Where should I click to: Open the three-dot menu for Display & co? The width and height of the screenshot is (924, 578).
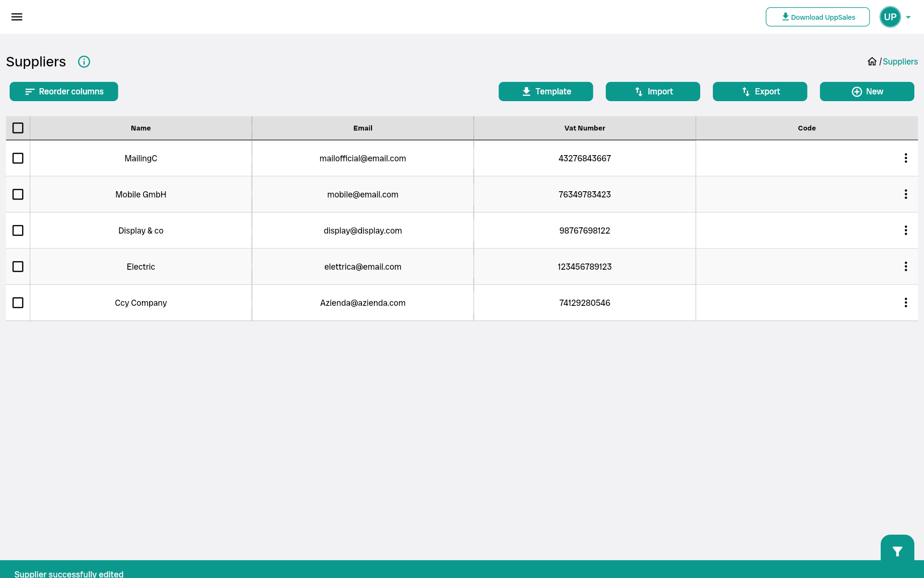click(x=905, y=230)
